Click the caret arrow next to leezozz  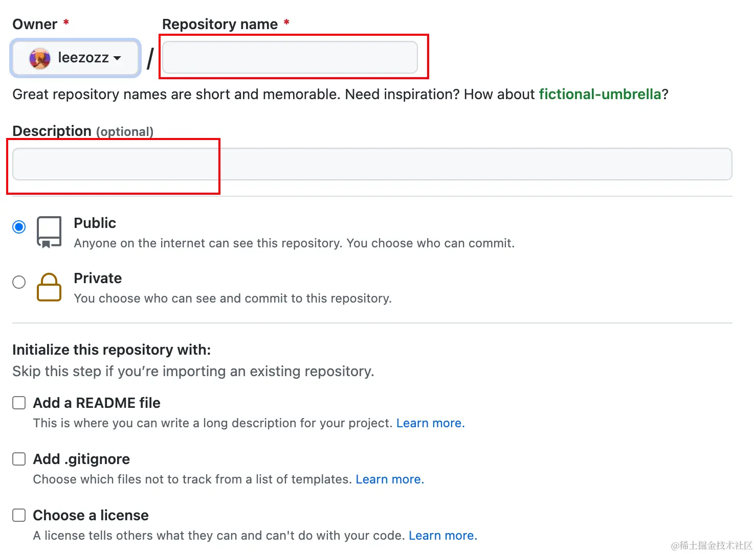[x=117, y=58]
